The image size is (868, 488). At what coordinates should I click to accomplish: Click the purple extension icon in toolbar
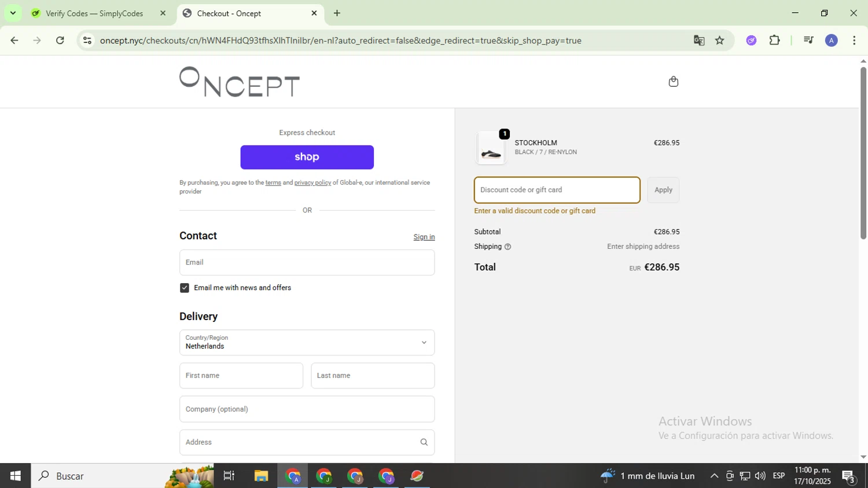pyautogui.click(x=751, y=41)
